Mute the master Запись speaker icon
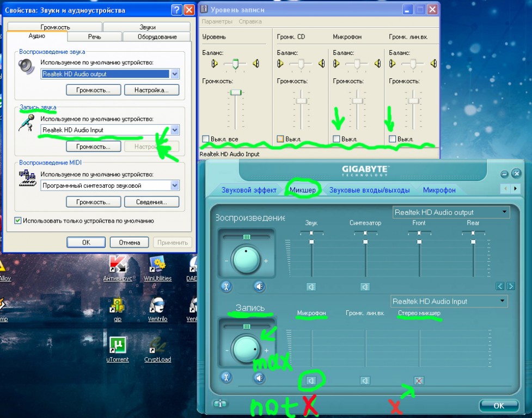Viewport: 532px width, 418px height. pyautogui.click(x=260, y=378)
